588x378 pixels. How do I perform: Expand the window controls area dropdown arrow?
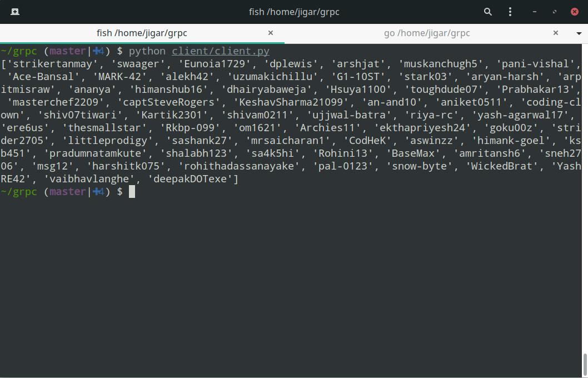[580, 33]
